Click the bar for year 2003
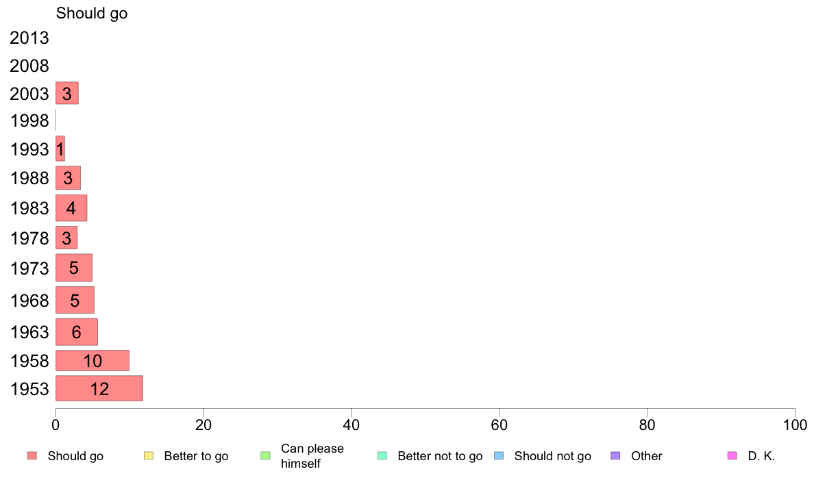The width and height of the screenshot is (814, 504). point(66,93)
